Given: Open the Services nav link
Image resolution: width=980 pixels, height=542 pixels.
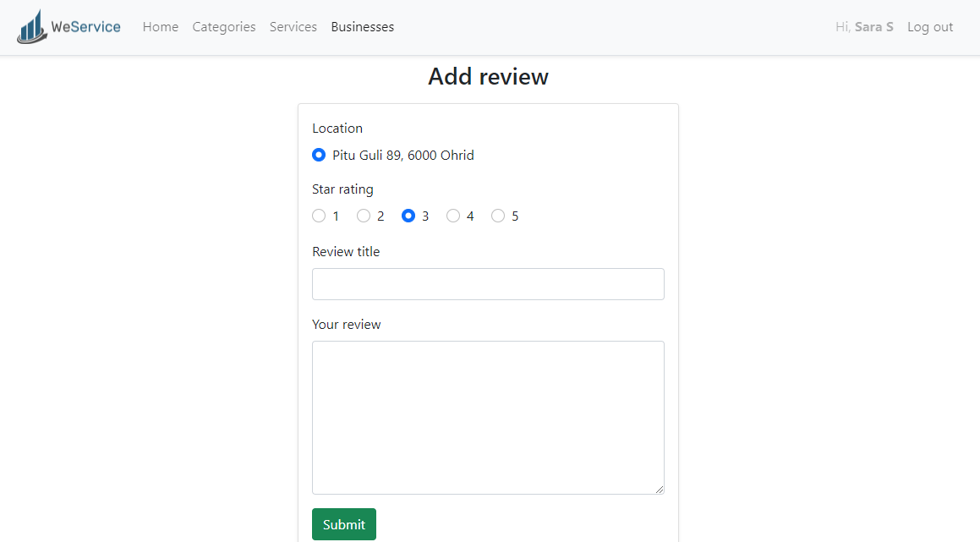Looking at the screenshot, I should 293,27.
